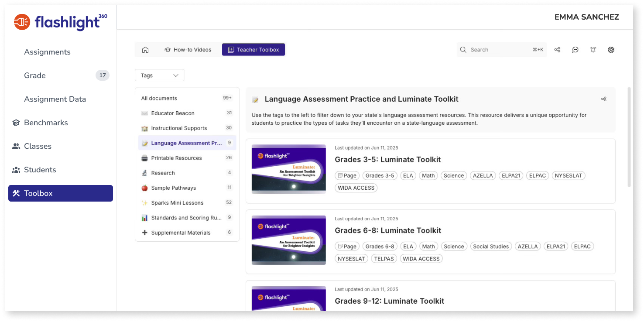
Task: Select the Supplemental Materials list row
Action: point(187,233)
